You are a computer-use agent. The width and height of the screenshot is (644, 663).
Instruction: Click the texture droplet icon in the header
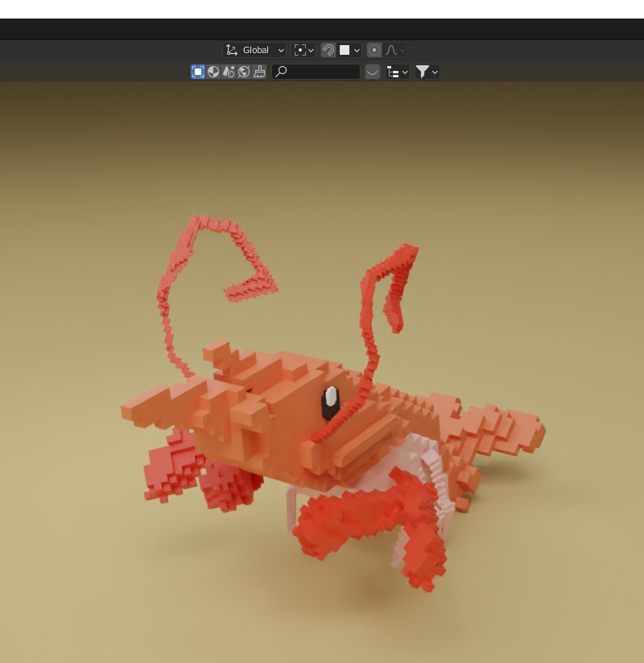[229, 71]
